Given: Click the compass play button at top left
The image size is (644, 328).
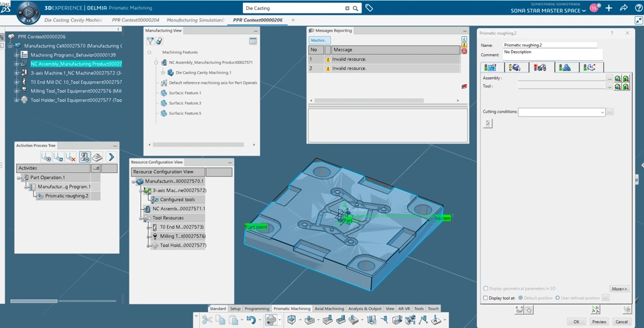Looking at the screenshot, I should (x=28, y=12).
